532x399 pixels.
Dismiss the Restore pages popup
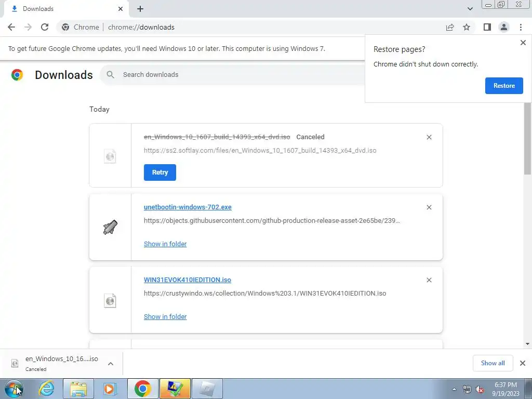point(523,43)
